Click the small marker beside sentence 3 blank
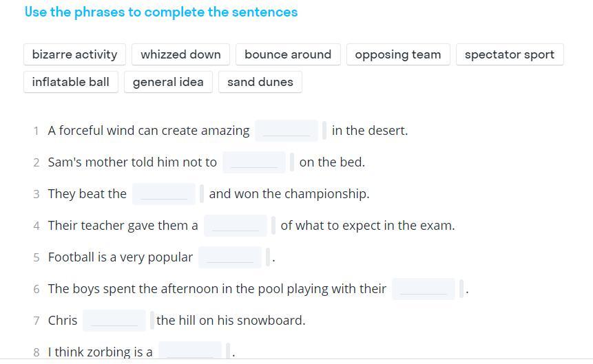 pos(202,194)
